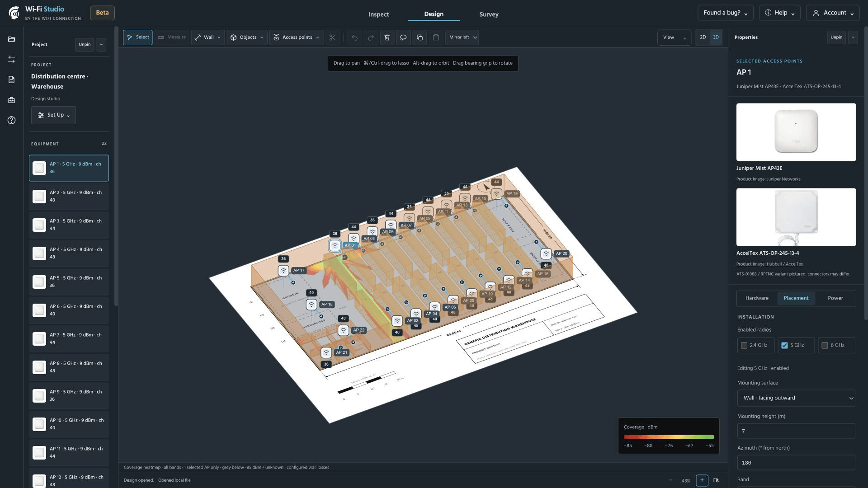Image resolution: width=868 pixels, height=488 pixels.
Task: Click the scissors cut icon in toolbar
Action: pyautogui.click(x=332, y=38)
